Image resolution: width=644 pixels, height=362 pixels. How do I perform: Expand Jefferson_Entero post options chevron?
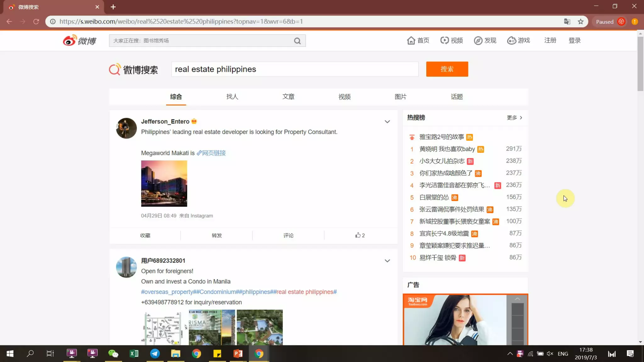tap(387, 122)
